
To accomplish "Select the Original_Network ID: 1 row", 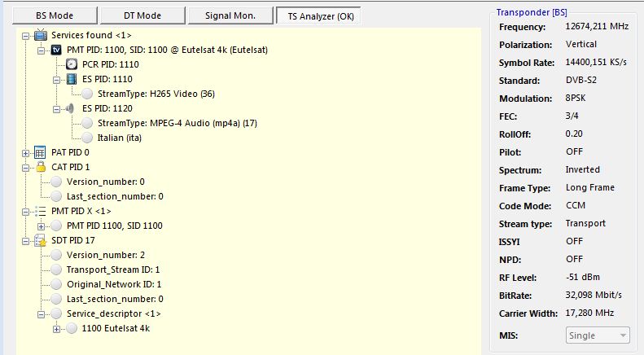I will point(114,284).
